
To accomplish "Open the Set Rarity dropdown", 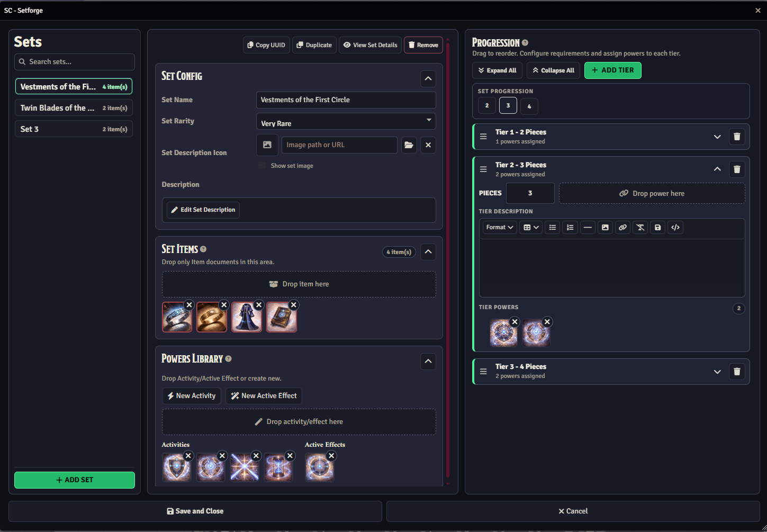I will click(346, 121).
